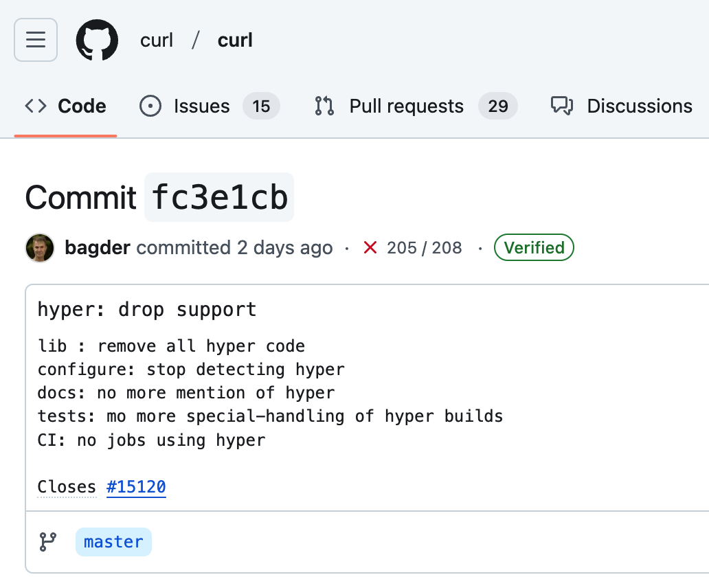Screen dimensions: 709x588
Task: Open the curl repository name link
Action: click(235, 41)
